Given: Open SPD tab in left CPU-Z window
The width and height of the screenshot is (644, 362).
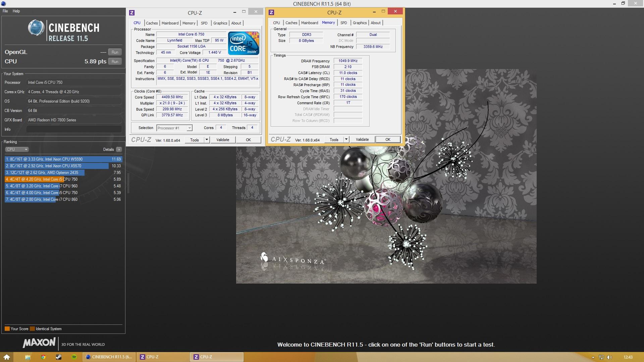Looking at the screenshot, I should (x=204, y=23).
